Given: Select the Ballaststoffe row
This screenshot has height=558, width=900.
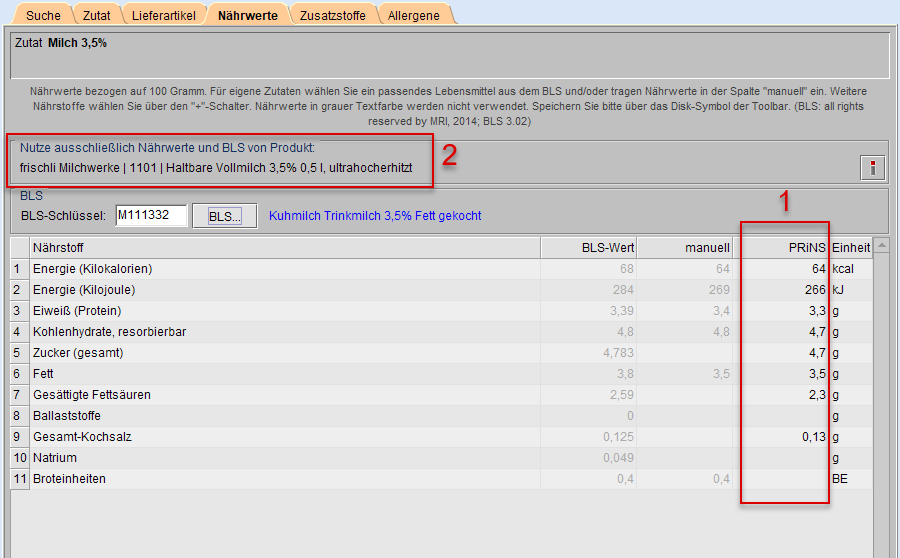Looking at the screenshot, I should (66, 416).
